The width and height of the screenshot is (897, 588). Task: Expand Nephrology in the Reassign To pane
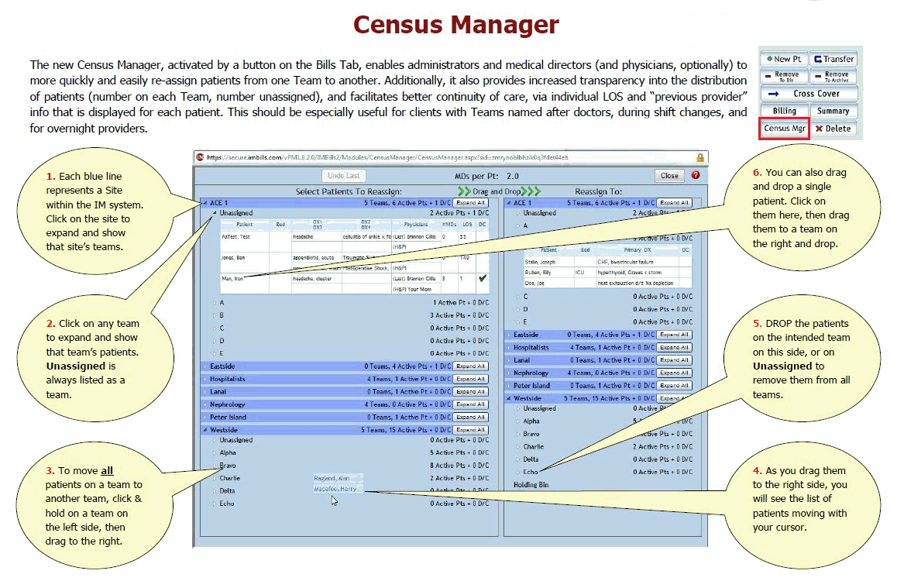tap(509, 373)
